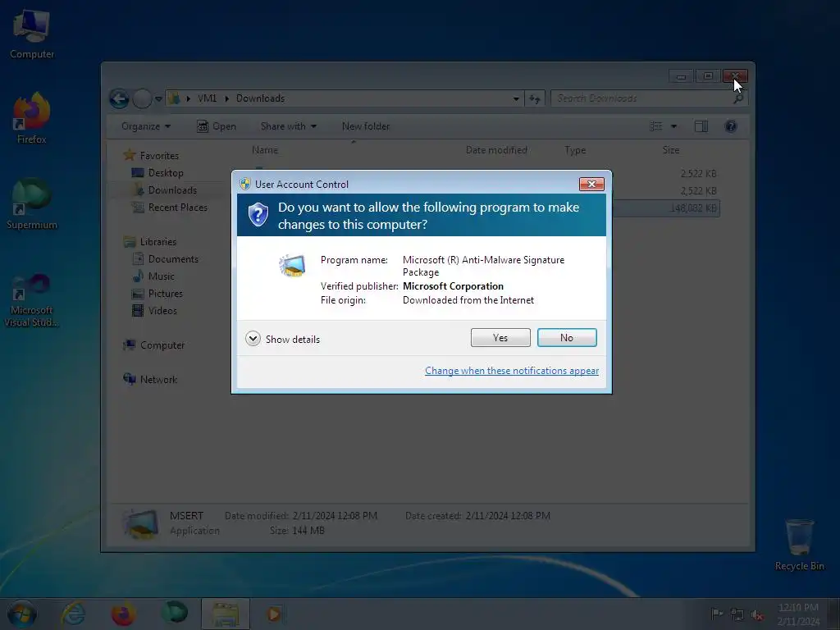Open Recycle Bin on desktop
The height and width of the screenshot is (630, 840).
tap(799, 544)
